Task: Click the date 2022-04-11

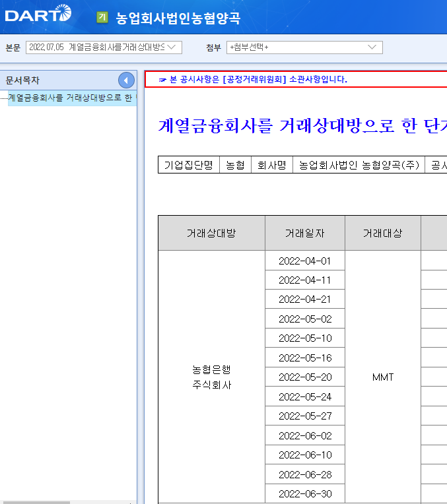Action: click(305, 280)
